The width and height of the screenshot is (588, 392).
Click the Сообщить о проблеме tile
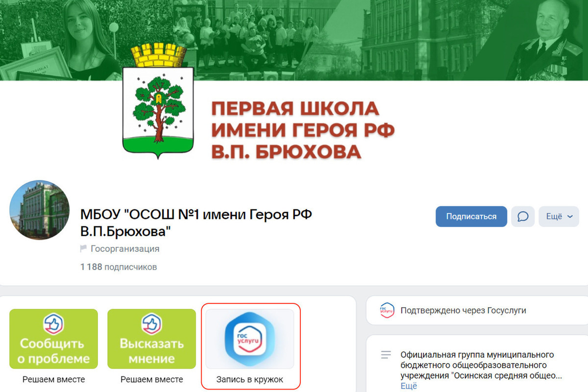pyautogui.click(x=54, y=339)
